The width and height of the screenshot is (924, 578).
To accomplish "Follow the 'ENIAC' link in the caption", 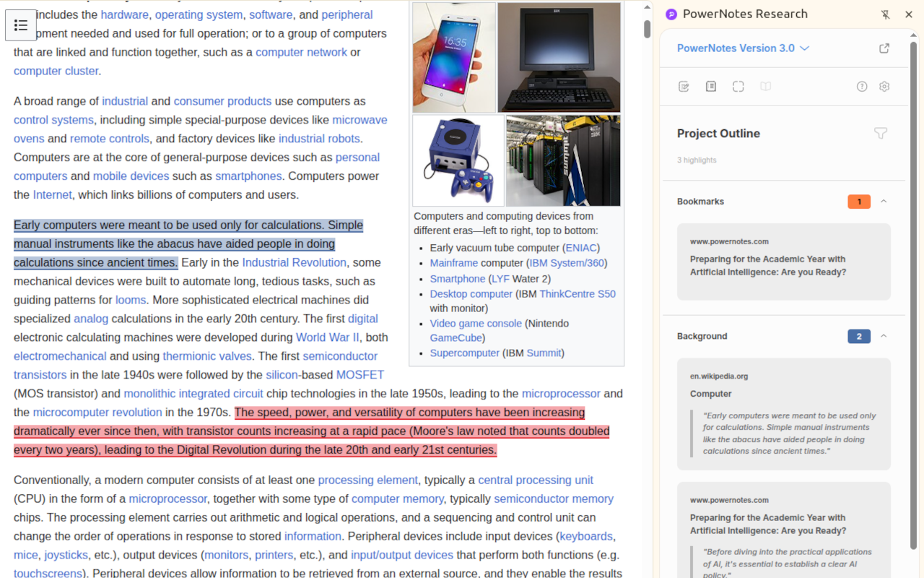I will pos(580,248).
